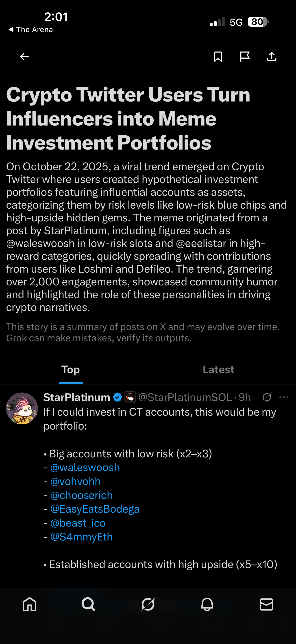Tap the share upload icon
The width and height of the screenshot is (296, 644).
(272, 57)
